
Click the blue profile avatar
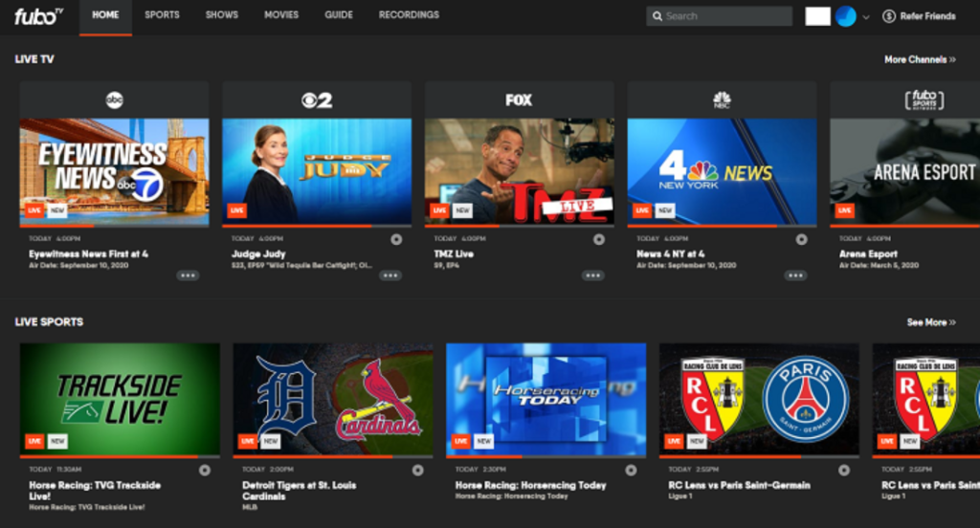click(x=846, y=16)
